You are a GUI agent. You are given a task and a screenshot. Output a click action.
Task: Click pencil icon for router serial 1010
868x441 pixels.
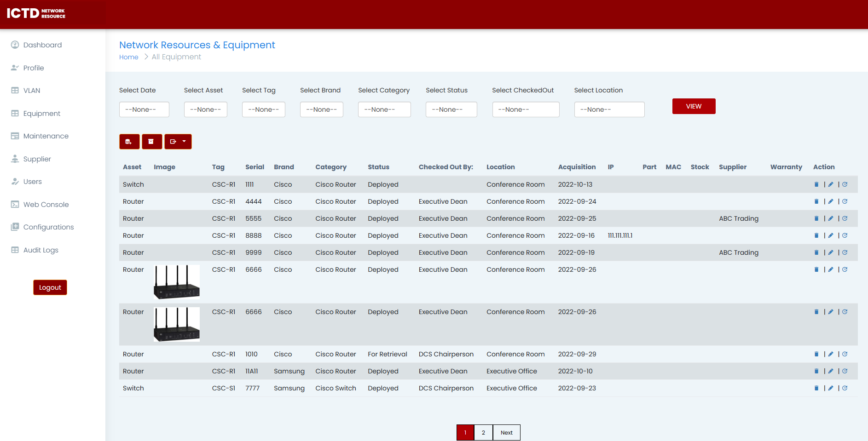pos(831,354)
